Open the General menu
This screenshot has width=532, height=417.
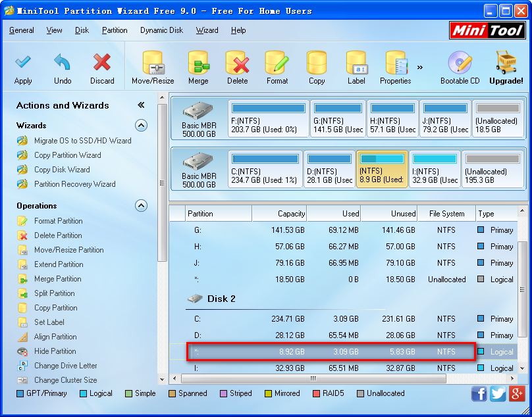coord(22,30)
